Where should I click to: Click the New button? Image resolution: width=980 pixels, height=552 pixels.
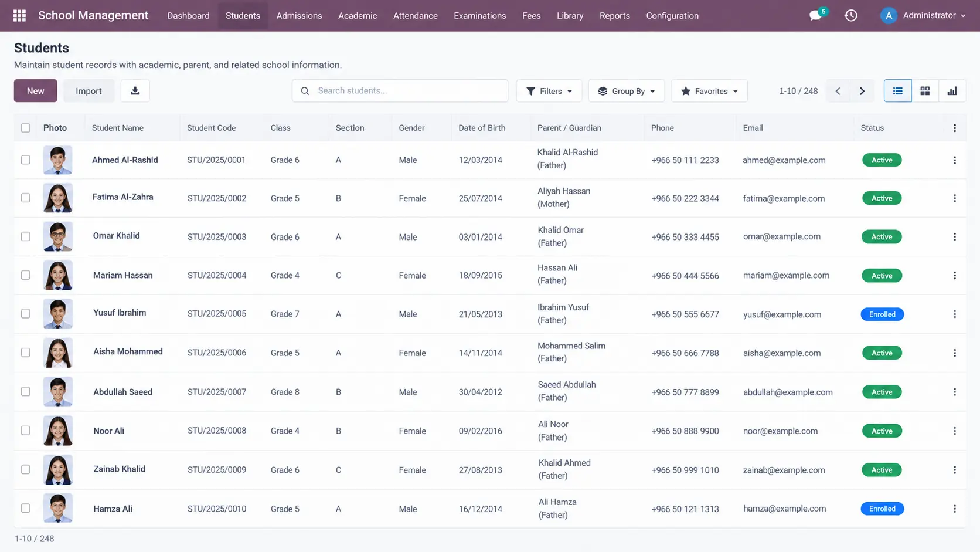tap(35, 91)
